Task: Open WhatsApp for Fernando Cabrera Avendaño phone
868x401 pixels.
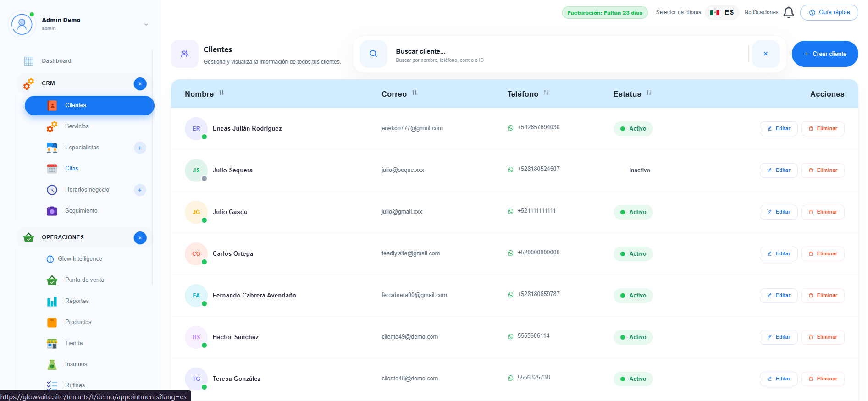Action: pos(510,295)
